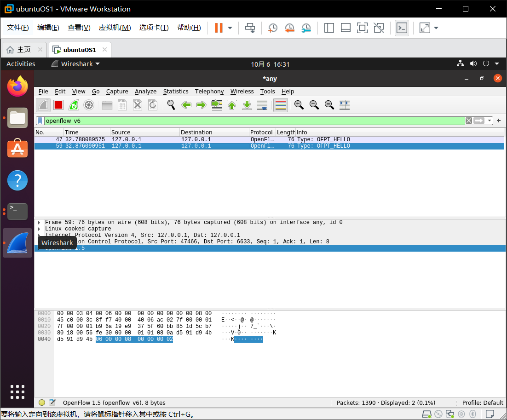Open a capture file folder icon
The width and height of the screenshot is (507, 420).
[x=107, y=105]
